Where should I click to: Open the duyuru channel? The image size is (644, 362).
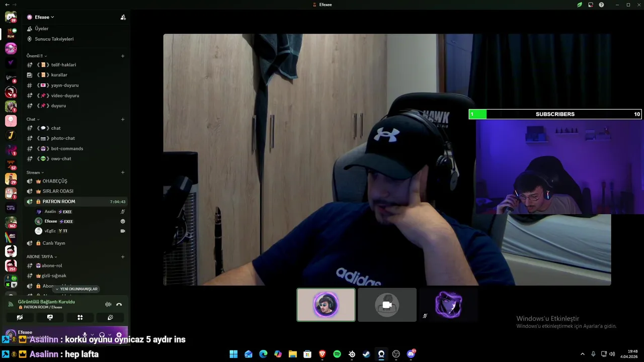tap(75, 106)
